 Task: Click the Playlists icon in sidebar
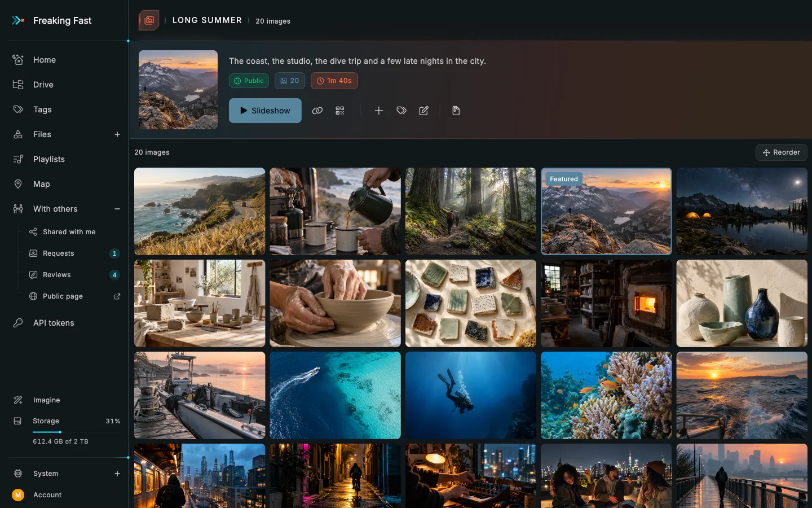coord(18,159)
